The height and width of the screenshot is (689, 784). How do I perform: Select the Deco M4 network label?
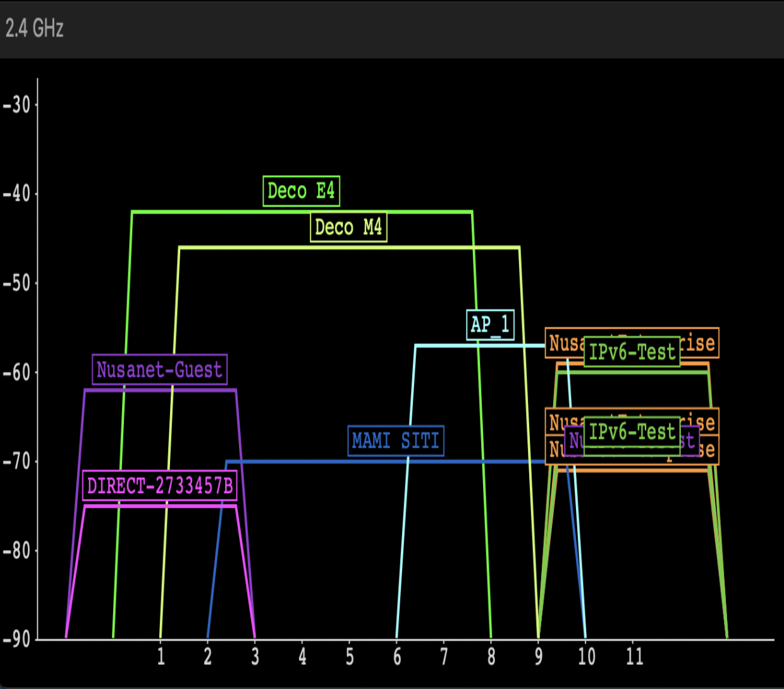click(x=348, y=227)
